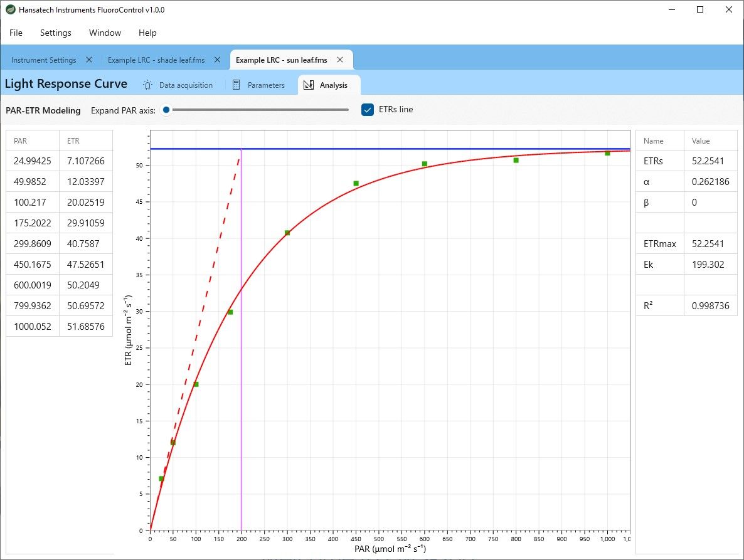Close the sun leaf file tab
This screenshot has height=560, width=744.
340,60
